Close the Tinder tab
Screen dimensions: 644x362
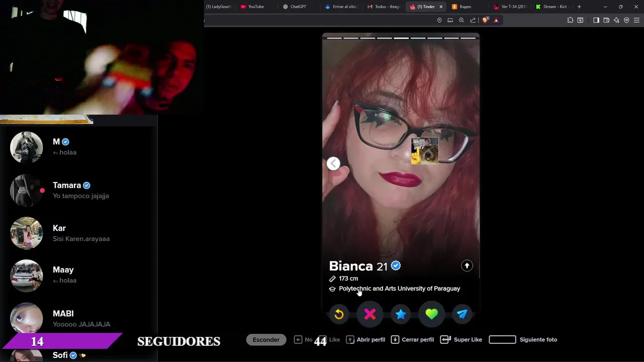click(441, 7)
